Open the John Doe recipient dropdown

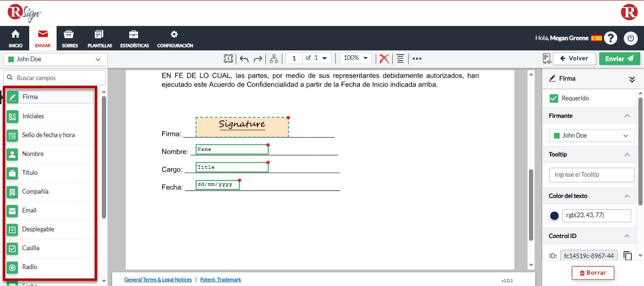click(55, 59)
